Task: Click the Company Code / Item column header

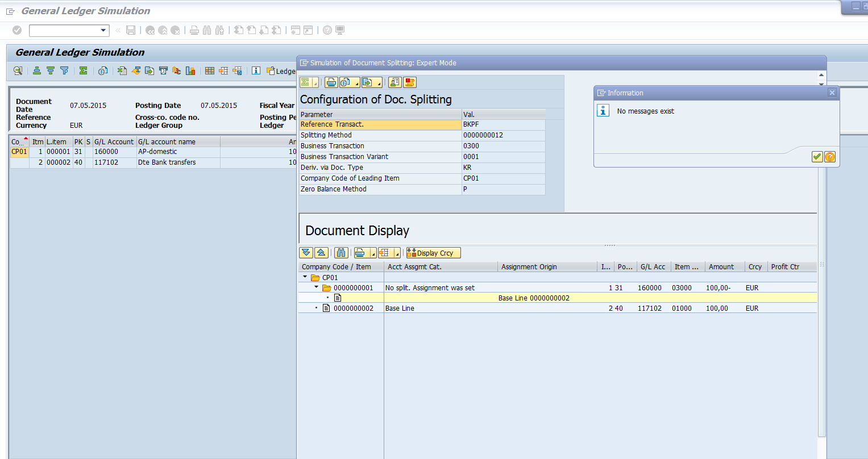Action: coord(341,266)
